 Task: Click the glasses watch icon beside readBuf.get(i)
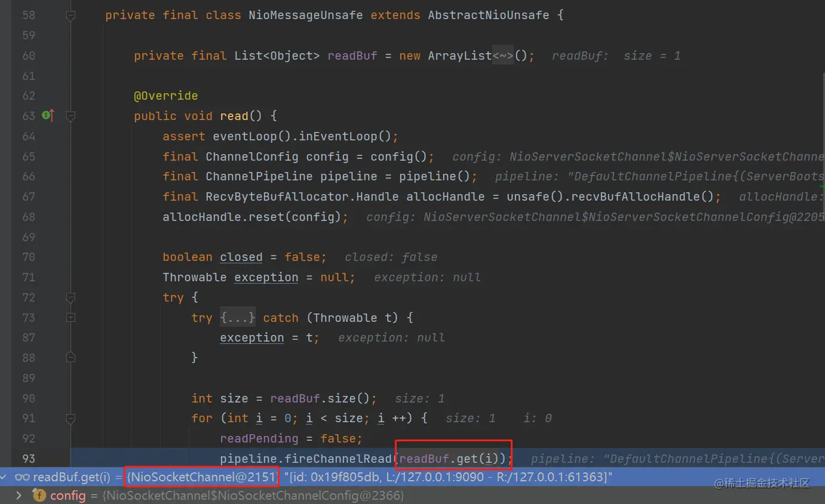click(x=23, y=477)
